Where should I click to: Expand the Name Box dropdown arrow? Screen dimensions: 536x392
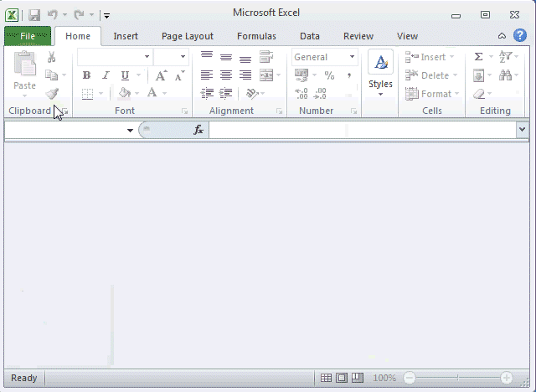(x=130, y=131)
